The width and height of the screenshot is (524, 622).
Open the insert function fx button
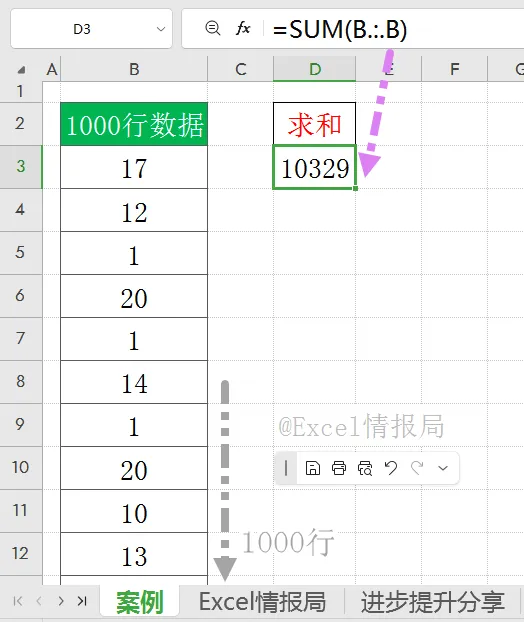pyautogui.click(x=243, y=29)
